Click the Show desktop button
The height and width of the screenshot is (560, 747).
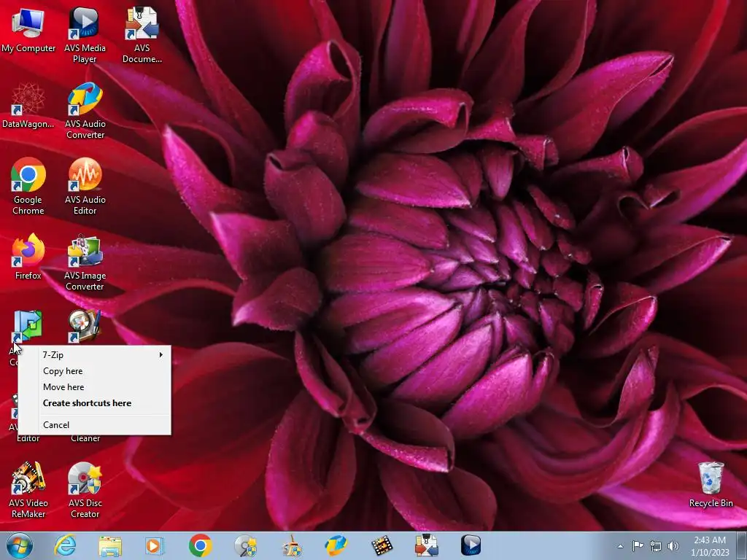(742, 545)
